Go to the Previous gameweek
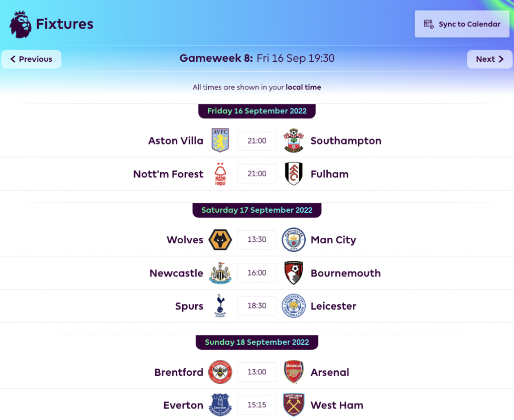The image size is (514, 420). click(x=31, y=59)
